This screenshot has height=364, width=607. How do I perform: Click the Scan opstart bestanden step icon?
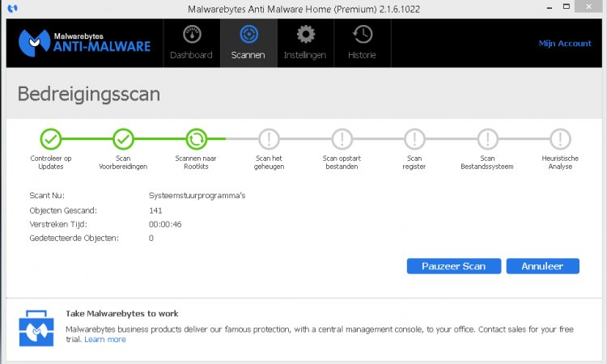click(x=342, y=139)
